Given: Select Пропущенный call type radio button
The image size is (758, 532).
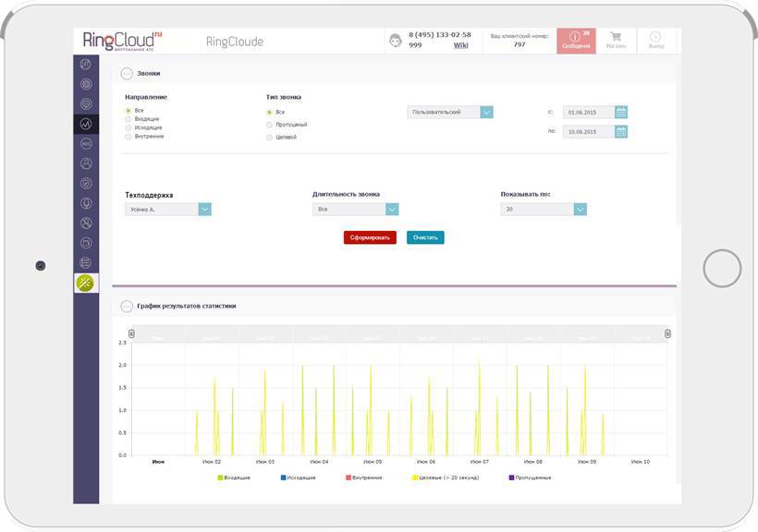Looking at the screenshot, I should coord(269,125).
